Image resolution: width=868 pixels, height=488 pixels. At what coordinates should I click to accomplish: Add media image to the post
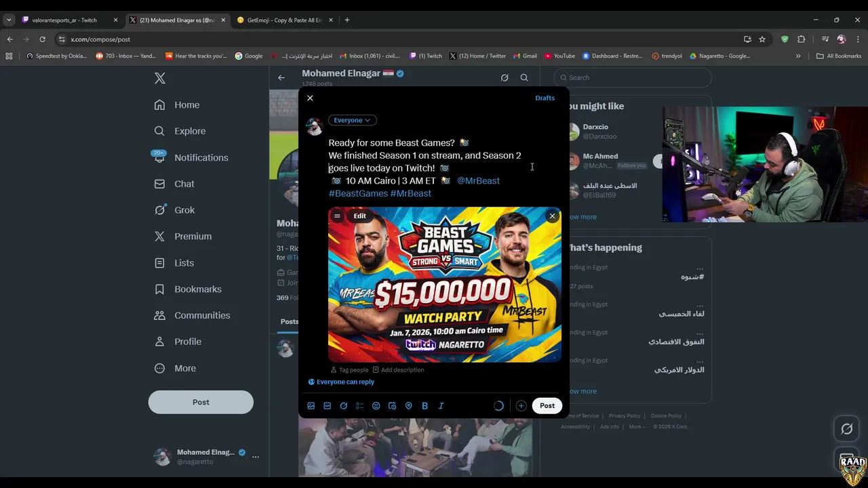[311, 406]
